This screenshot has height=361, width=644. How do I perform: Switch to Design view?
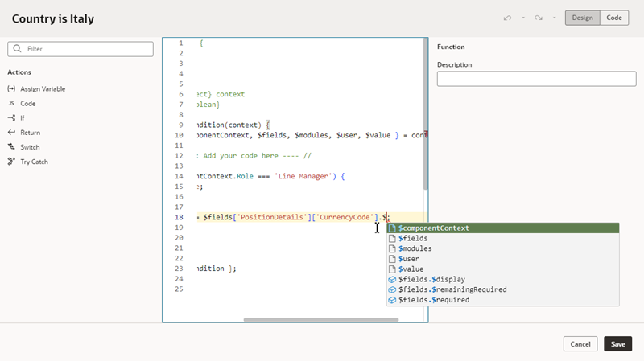pos(582,18)
